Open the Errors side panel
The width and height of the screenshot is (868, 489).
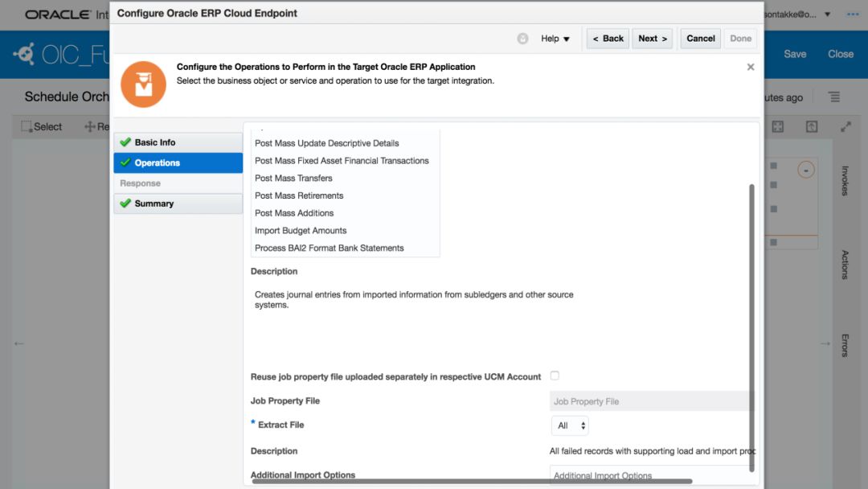(845, 345)
